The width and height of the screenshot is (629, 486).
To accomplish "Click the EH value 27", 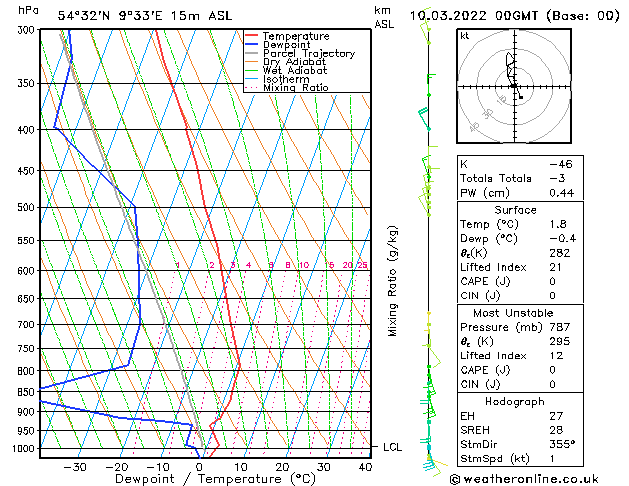I will 556,416.
